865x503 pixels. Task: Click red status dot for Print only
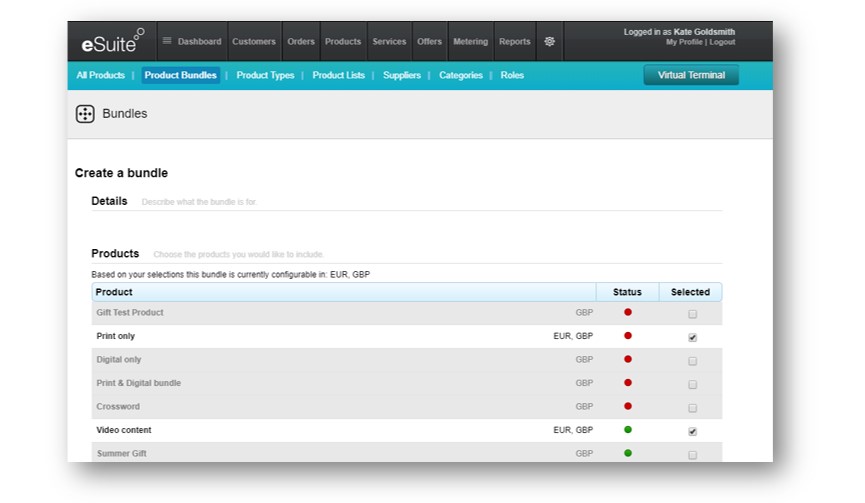tap(628, 336)
